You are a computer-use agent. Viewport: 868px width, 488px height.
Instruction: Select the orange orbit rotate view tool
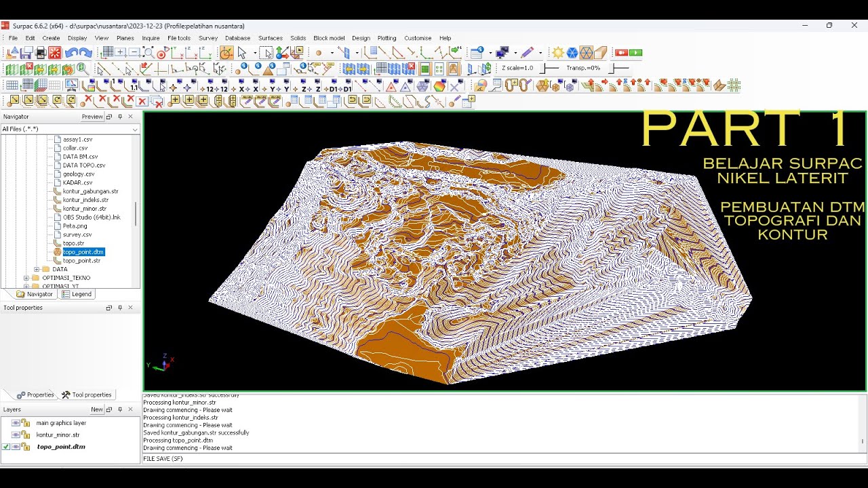coord(226,52)
